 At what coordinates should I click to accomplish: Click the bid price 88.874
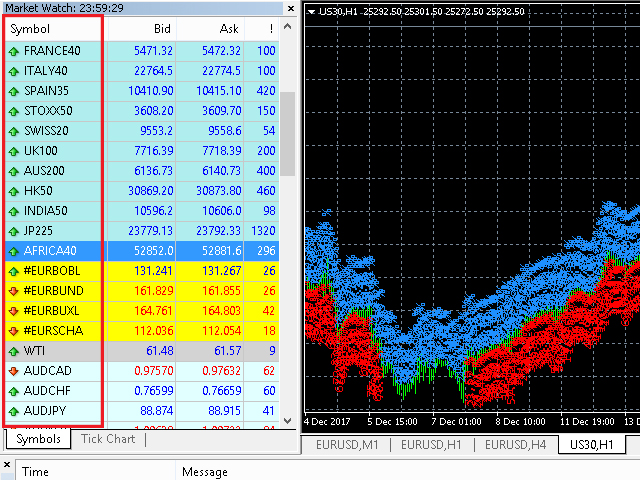click(157, 411)
